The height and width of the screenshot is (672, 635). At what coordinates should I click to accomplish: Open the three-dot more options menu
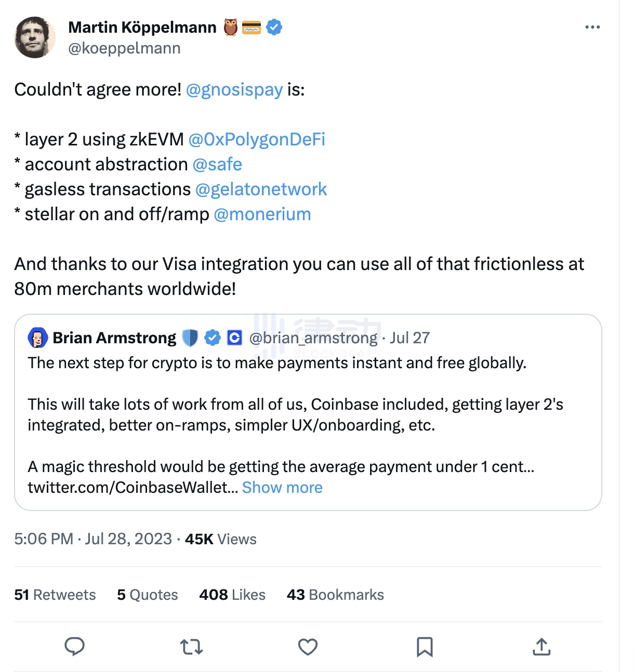pos(592,27)
